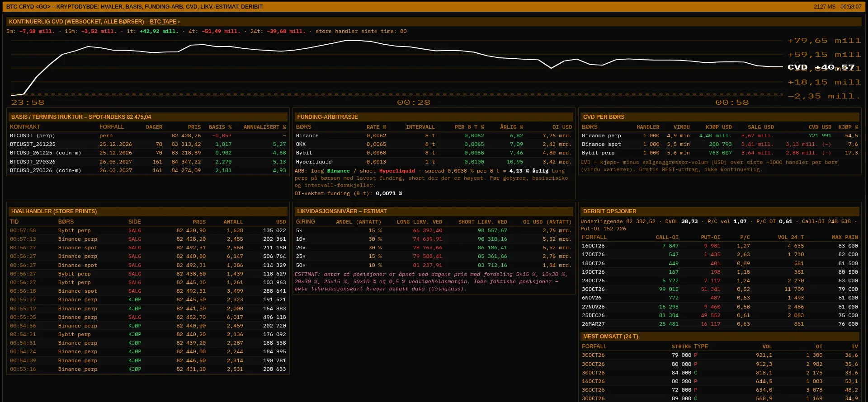Open the BTC TAPE link

click(x=165, y=22)
